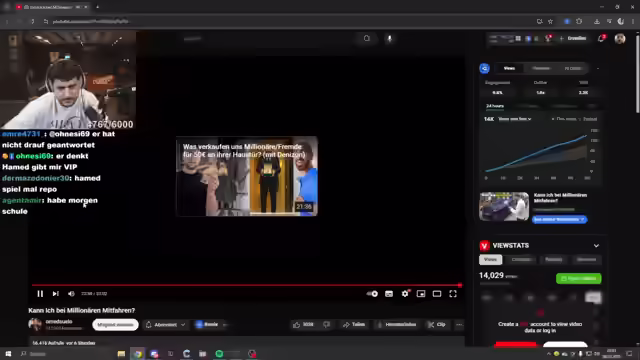Open more actions three-dot menu below video
This screenshot has width=640, height=360.
click(x=459, y=324)
